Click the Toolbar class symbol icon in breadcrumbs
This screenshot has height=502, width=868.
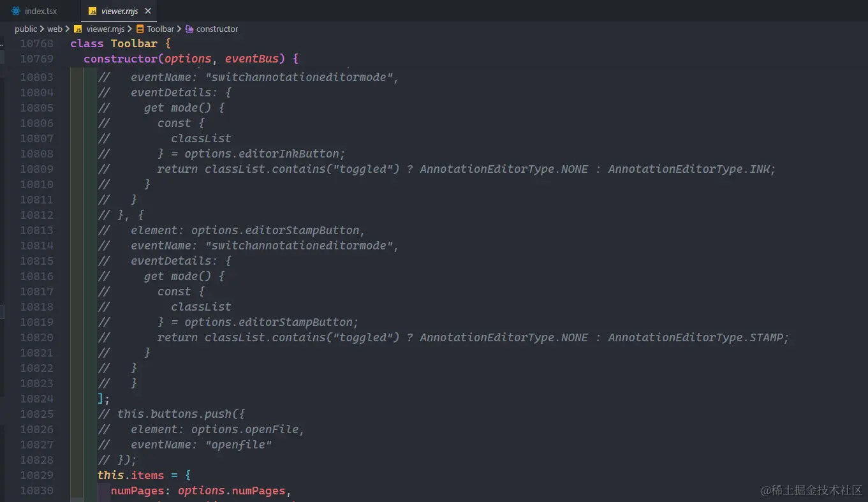tap(141, 29)
